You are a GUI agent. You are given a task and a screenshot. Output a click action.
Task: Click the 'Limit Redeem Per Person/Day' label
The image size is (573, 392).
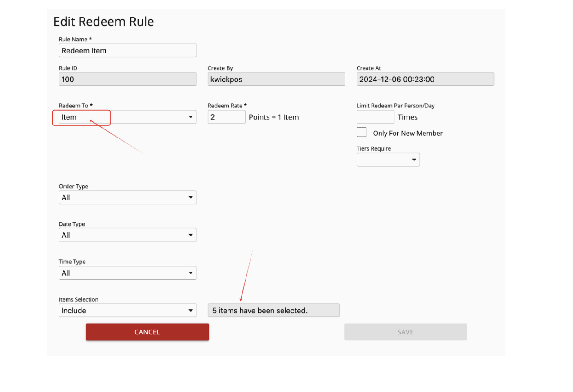coord(395,106)
